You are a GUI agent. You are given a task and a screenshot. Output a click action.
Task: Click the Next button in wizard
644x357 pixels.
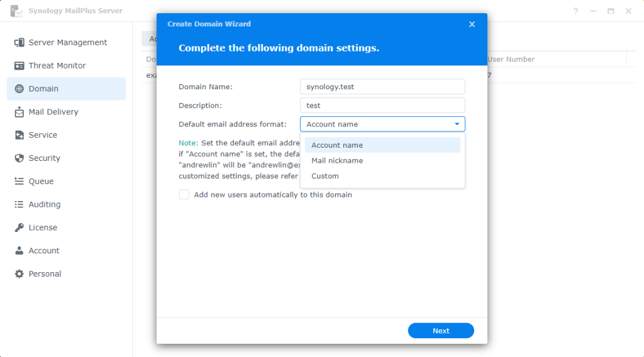click(x=441, y=331)
